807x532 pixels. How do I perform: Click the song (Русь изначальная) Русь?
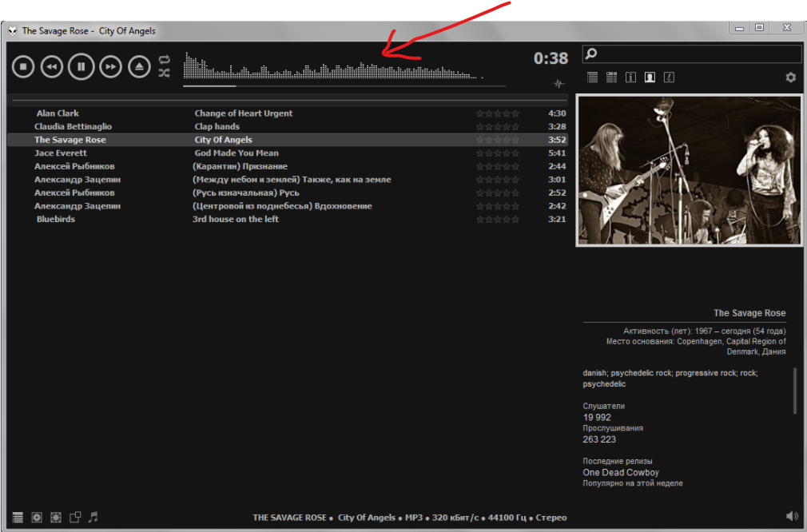click(x=245, y=193)
